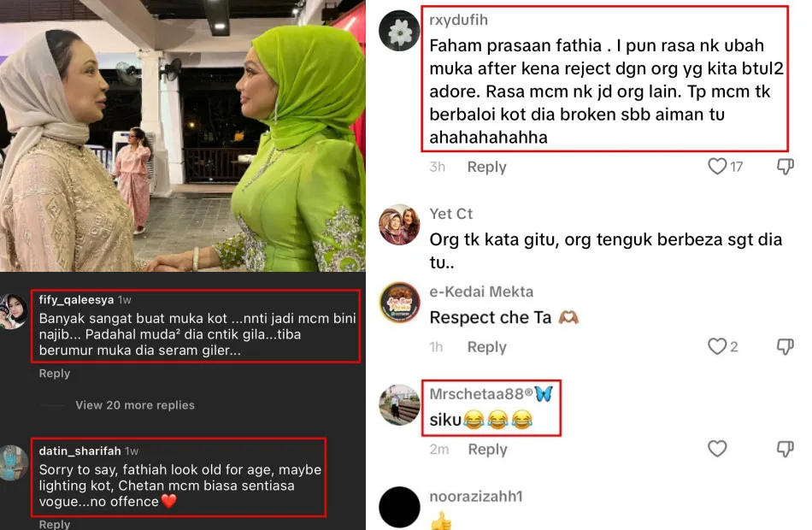
Task: Open the photo of two women
Action: click(x=182, y=136)
